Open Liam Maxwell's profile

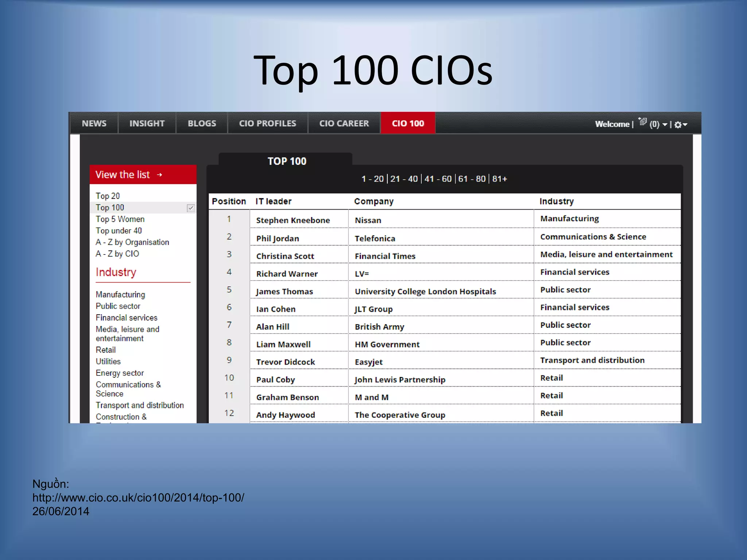pos(283,345)
